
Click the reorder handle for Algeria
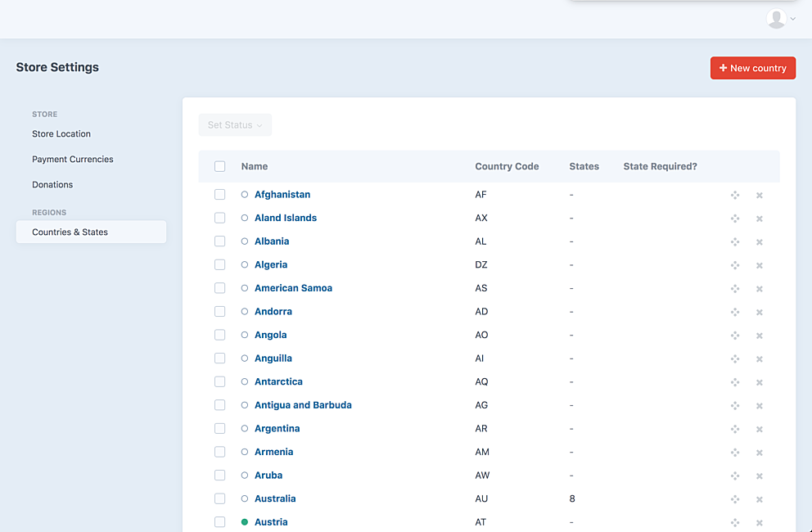pos(735,265)
